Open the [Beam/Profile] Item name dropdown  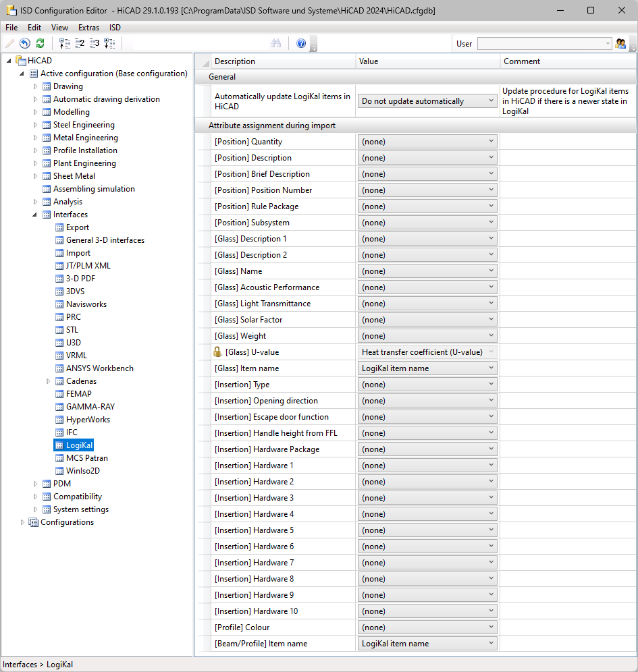coord(427,643)
